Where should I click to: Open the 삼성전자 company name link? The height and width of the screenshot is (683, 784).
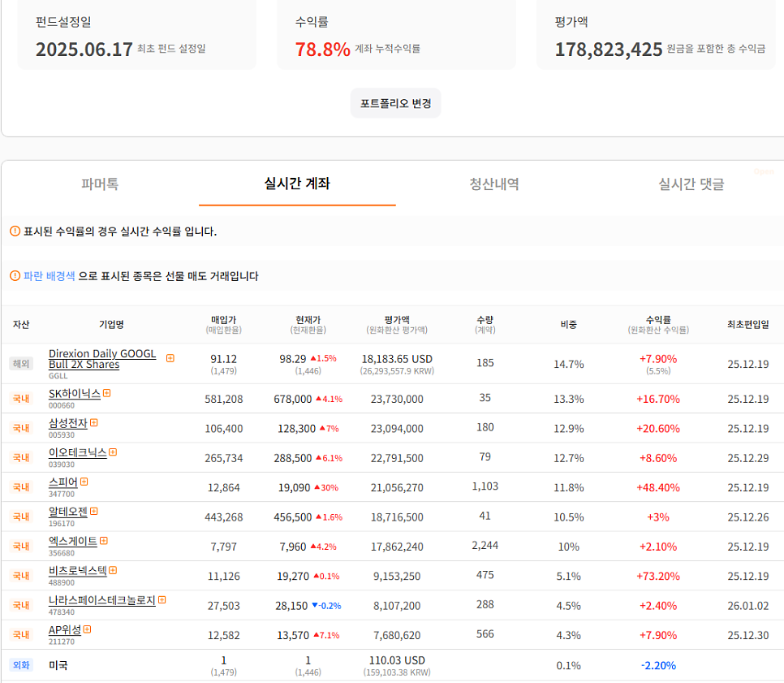click(67, 423)
